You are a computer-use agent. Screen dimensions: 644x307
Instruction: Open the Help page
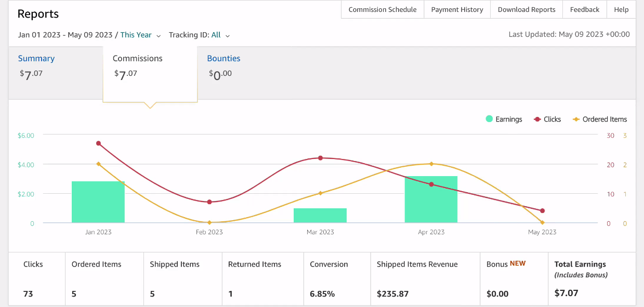621,9
